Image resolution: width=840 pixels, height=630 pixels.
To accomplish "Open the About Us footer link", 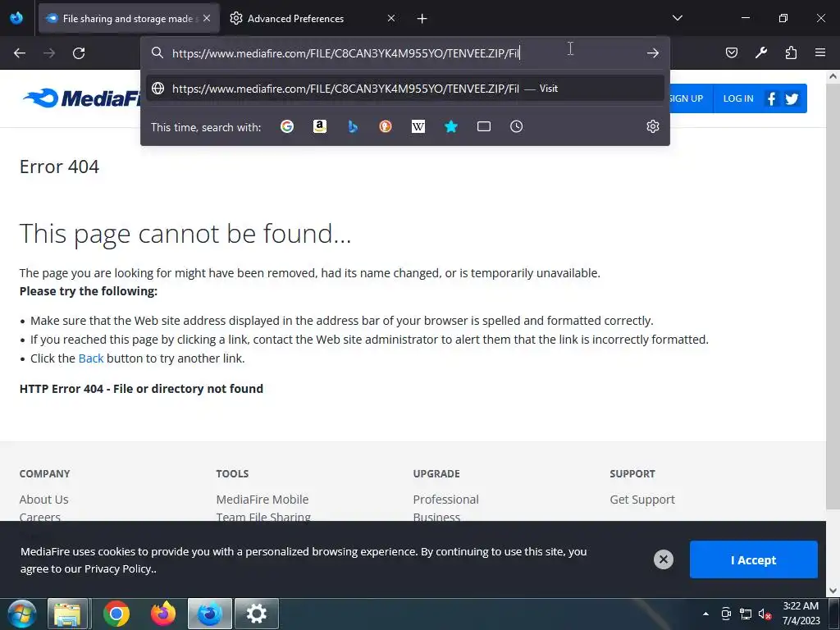I will click(x=44, y=500).
